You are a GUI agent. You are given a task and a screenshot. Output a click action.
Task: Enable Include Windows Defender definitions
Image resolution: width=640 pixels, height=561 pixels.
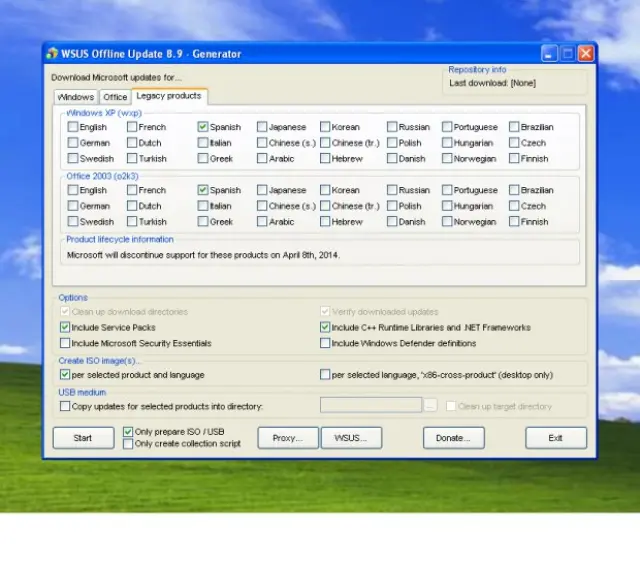coord(325,343)
